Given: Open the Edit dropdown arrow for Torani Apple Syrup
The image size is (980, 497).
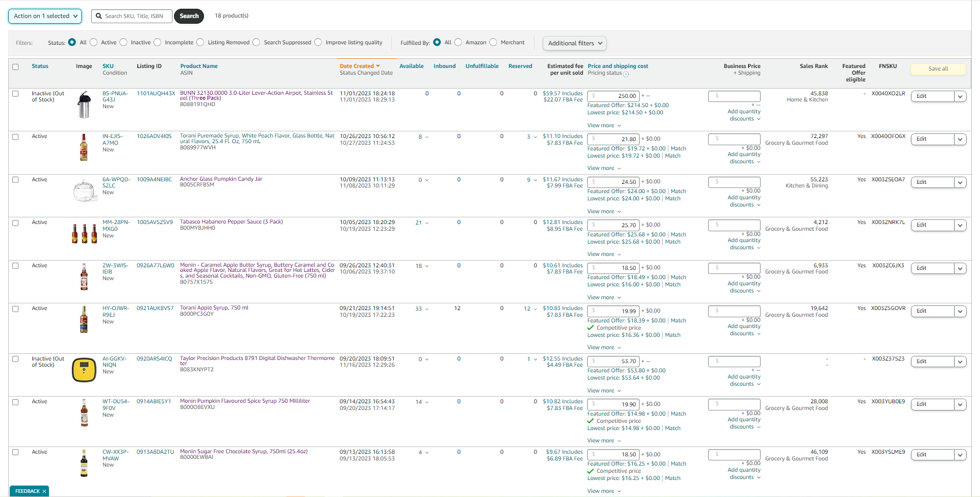Looking at the screenshot, I should tap(960, 311).
